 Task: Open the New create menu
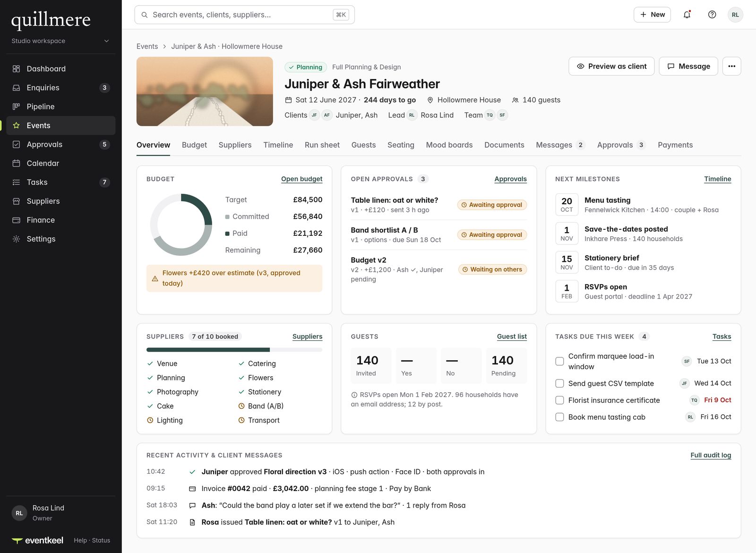[x=652, y=15]
